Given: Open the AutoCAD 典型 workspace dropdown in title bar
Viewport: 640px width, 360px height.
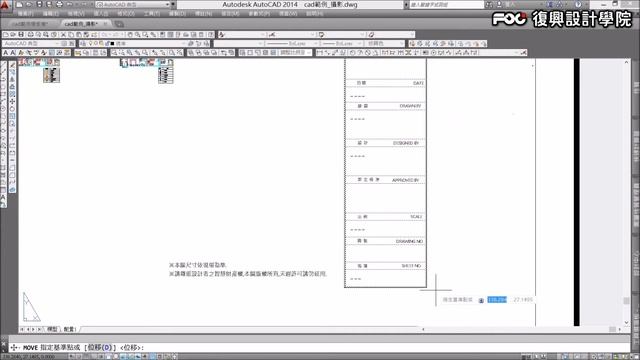Looking at the screenshot, I should click(132, 4).
